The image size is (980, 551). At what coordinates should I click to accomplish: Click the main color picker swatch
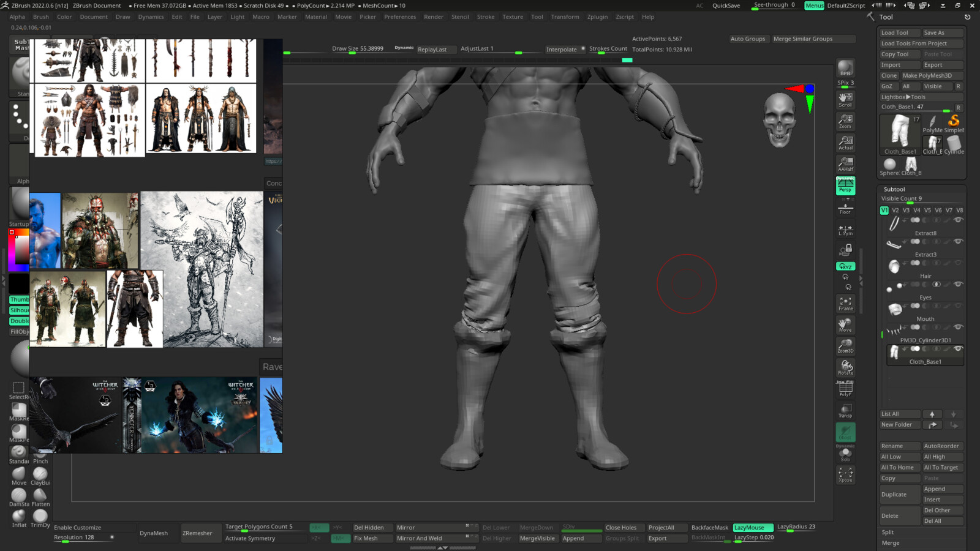click(x=19, y=250)
